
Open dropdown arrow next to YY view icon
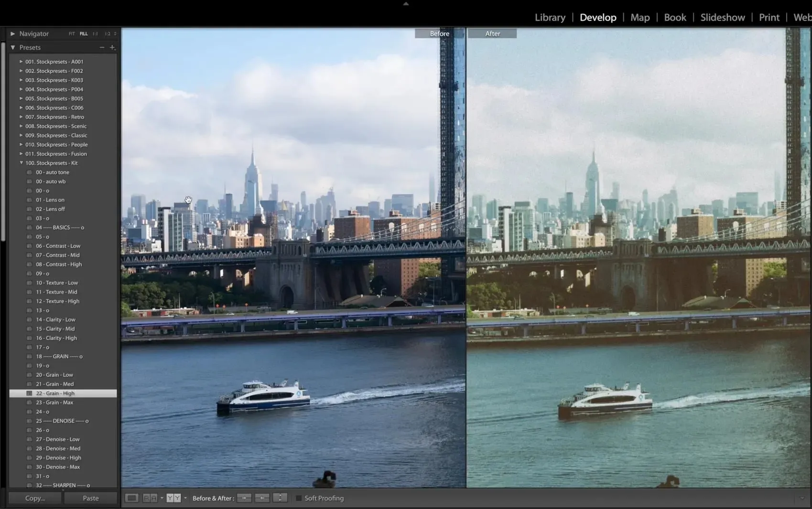185,498
